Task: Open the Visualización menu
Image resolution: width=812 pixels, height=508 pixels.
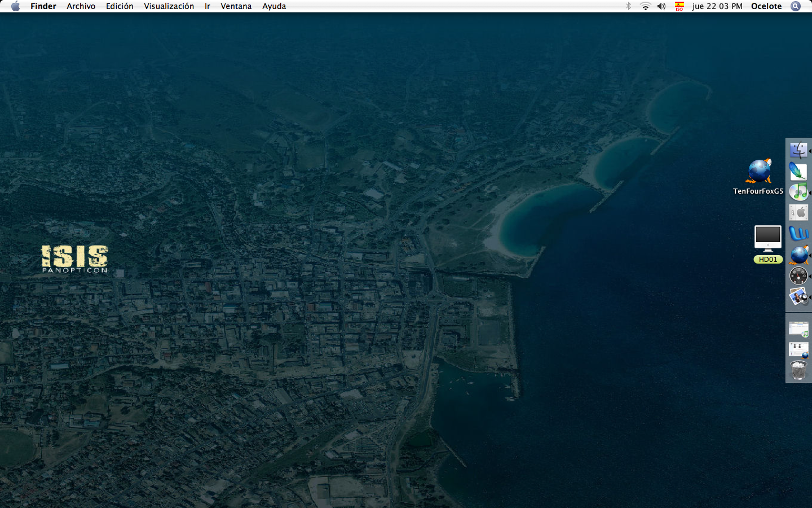Action: click(169, 6)
